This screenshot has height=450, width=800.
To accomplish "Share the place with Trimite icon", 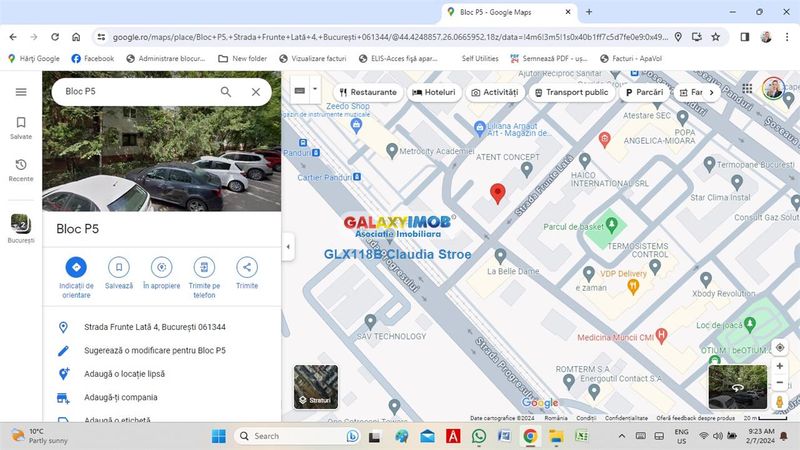I will (246, 267).
